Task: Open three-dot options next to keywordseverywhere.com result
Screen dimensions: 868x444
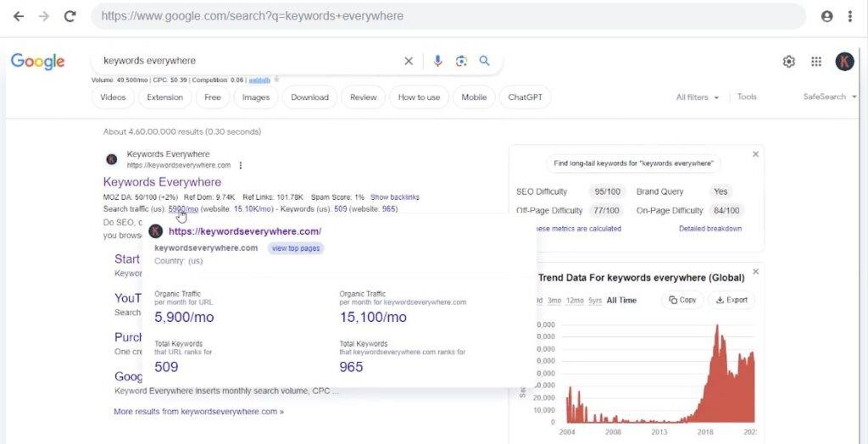Action: [x=240, y=165]
